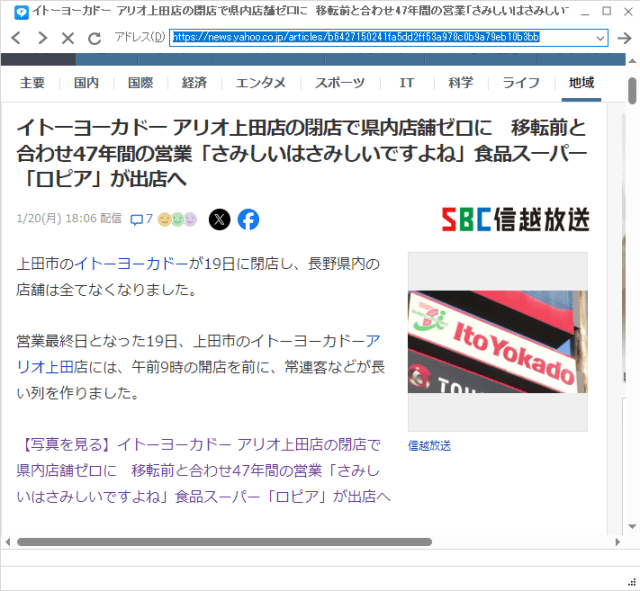Viewport: 640px width, 591px height.
Task: Open the address bar history dropdown
Action: [600, 38]
